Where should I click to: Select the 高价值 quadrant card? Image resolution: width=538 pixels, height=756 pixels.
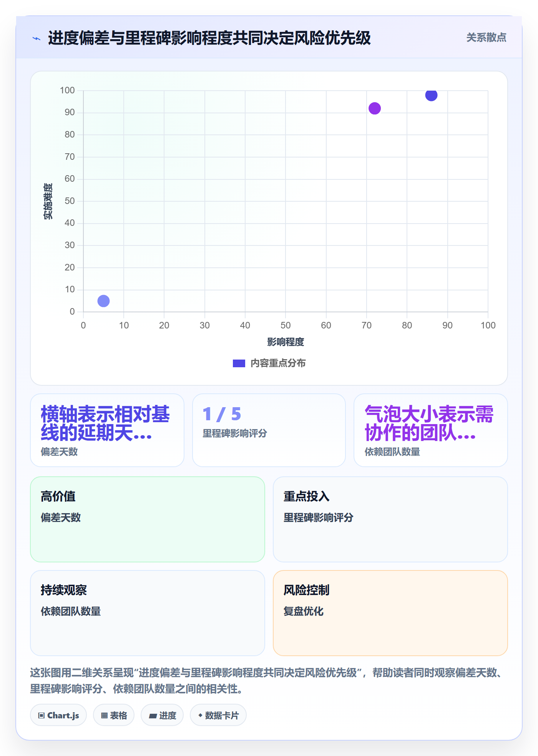tap(148, 519)
